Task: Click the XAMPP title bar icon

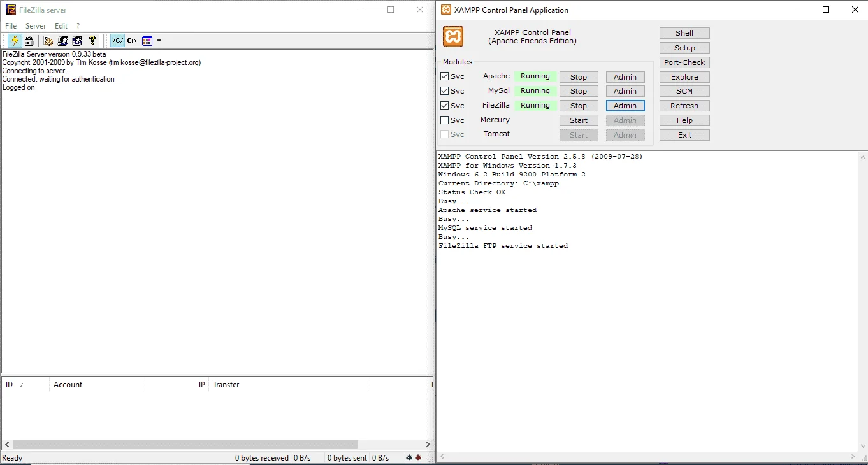Action: [445, 10]
